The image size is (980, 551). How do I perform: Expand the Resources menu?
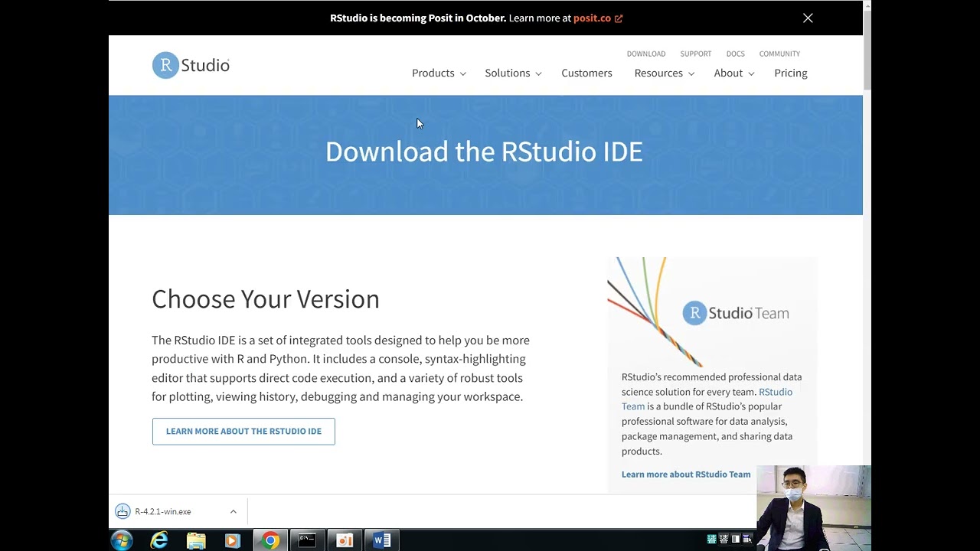pos(664,73)
